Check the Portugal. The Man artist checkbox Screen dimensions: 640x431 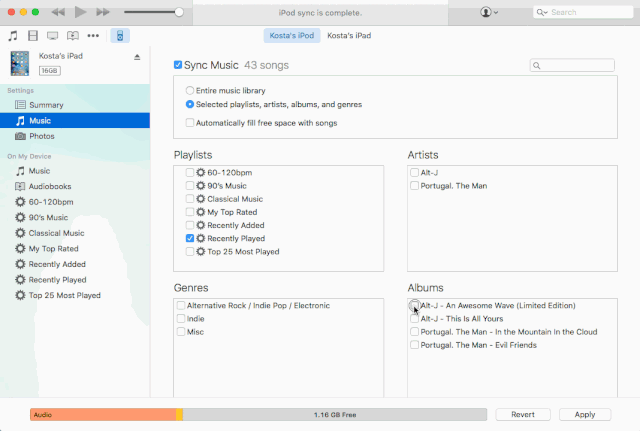pyautogui.click(x=414, y=185)
